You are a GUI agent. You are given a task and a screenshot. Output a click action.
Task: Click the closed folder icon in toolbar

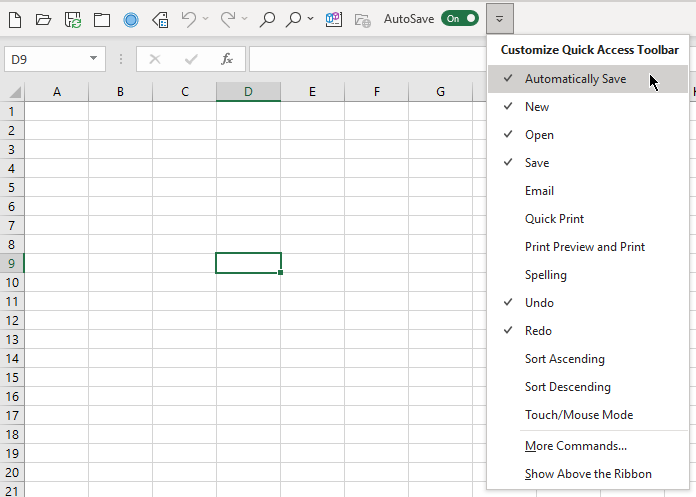coord(102,20)
